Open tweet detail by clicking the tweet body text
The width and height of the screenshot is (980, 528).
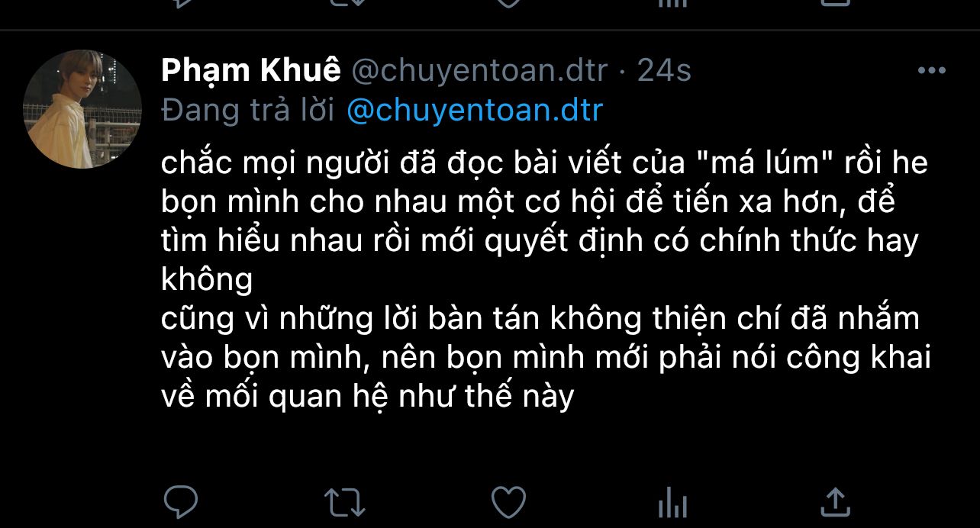(x=546, y=280)
